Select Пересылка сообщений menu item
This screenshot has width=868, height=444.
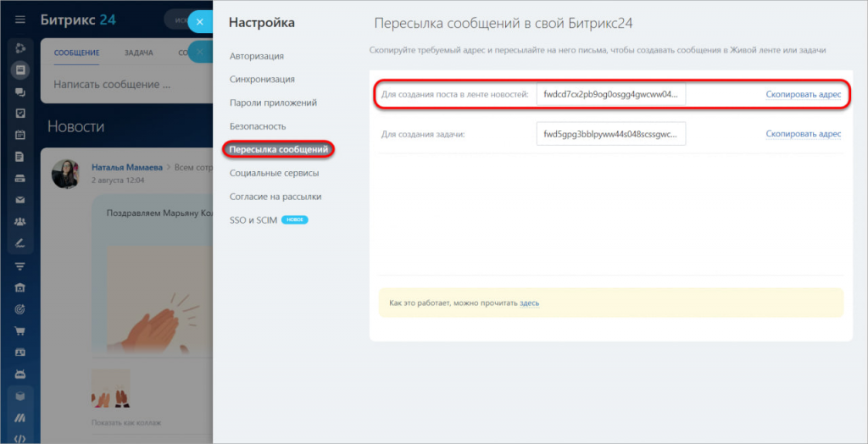pos(279,149)
